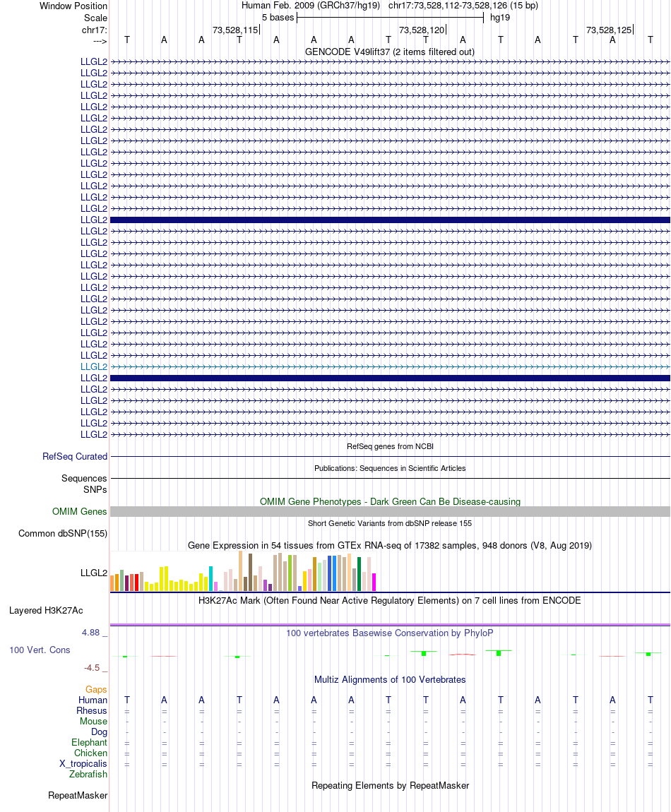The image size is (671, 812).
Task: Click the Gaps alignment row label
Action: [x=96, y=689]
